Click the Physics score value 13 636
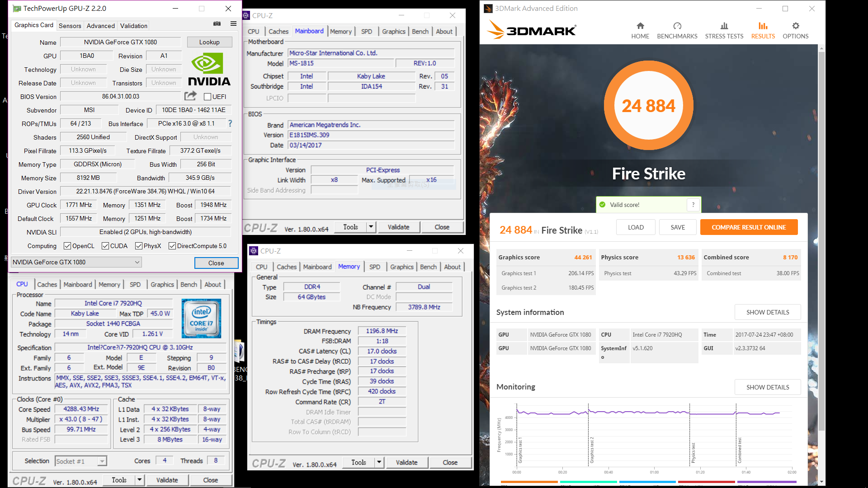 686,257
